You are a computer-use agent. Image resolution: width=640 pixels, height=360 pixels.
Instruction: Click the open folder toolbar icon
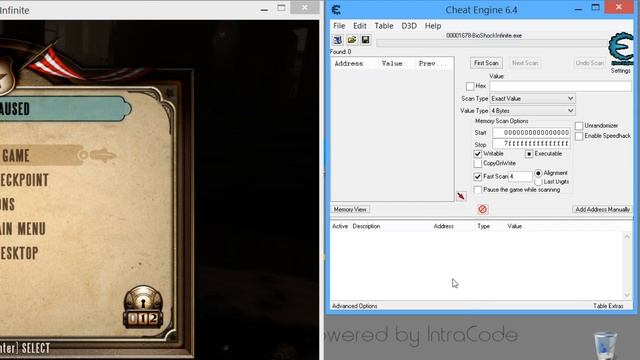(x=351, y=40)
